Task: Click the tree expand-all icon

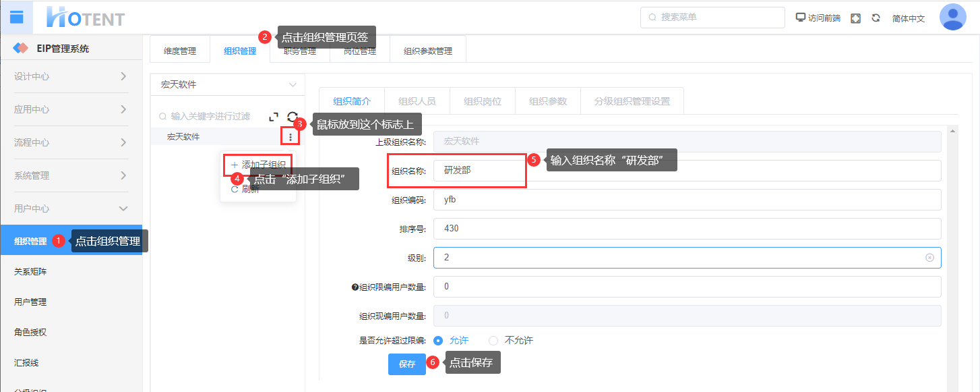Action: coord(273,117)
